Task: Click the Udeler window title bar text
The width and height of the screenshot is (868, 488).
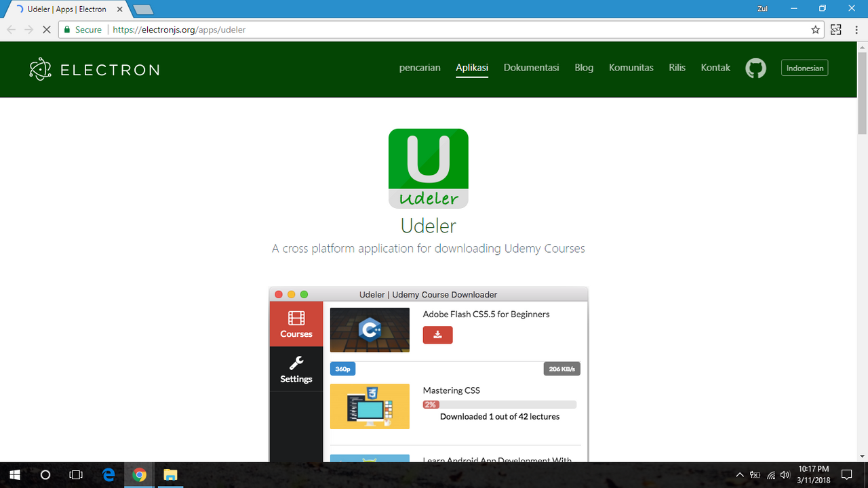Action: tap(428, 295)
